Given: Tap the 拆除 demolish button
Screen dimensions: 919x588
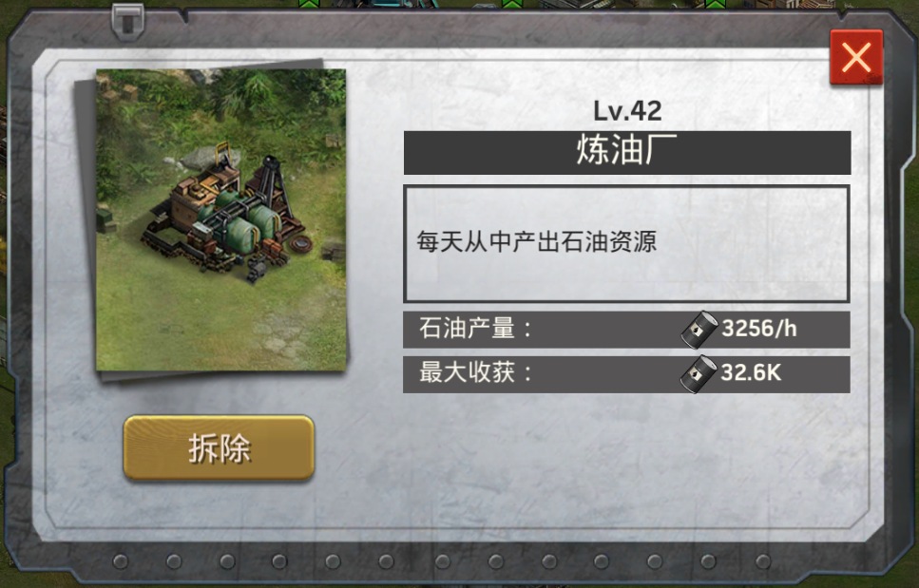Looking at the screenshot, I should coord(219,448).
